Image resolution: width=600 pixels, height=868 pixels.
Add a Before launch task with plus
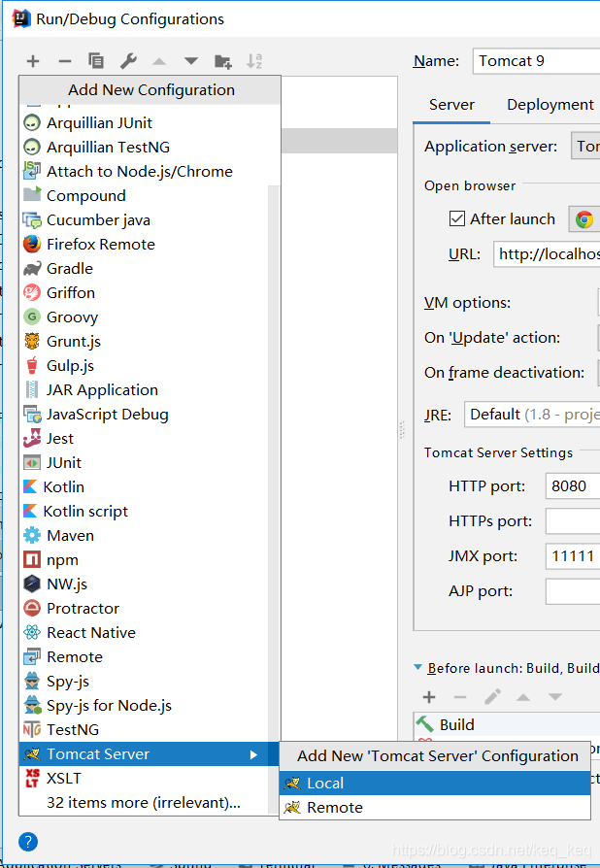tap(429, 697)
